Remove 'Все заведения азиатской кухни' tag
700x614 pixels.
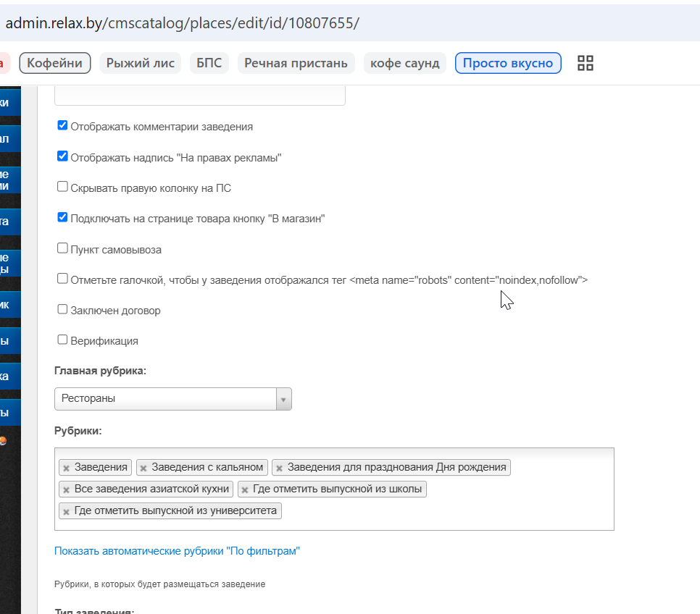click(66, 490)
